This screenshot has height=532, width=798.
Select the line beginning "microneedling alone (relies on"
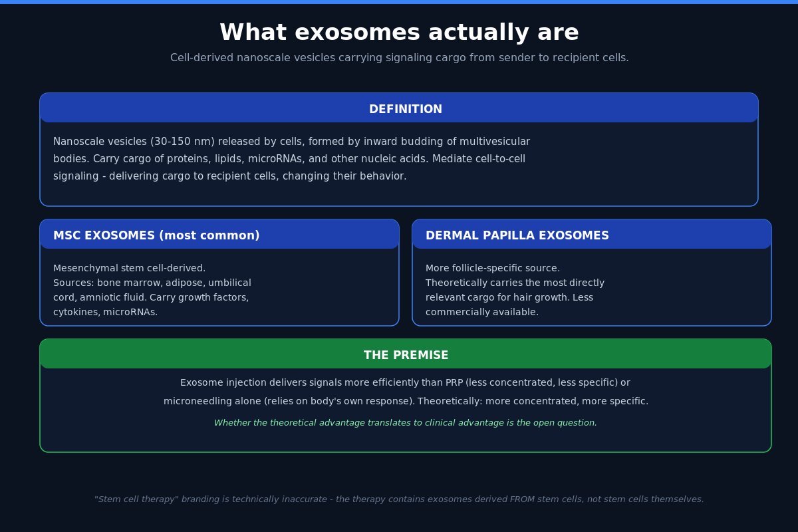pos(406,401)
